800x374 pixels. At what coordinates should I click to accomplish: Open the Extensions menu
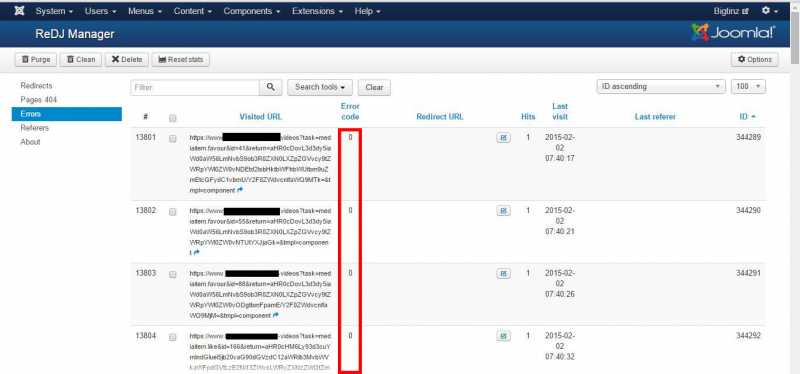click(317, 11)
